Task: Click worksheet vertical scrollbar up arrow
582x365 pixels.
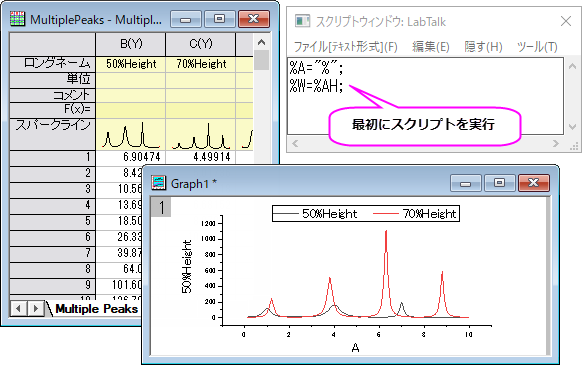Action: (262, 42)
